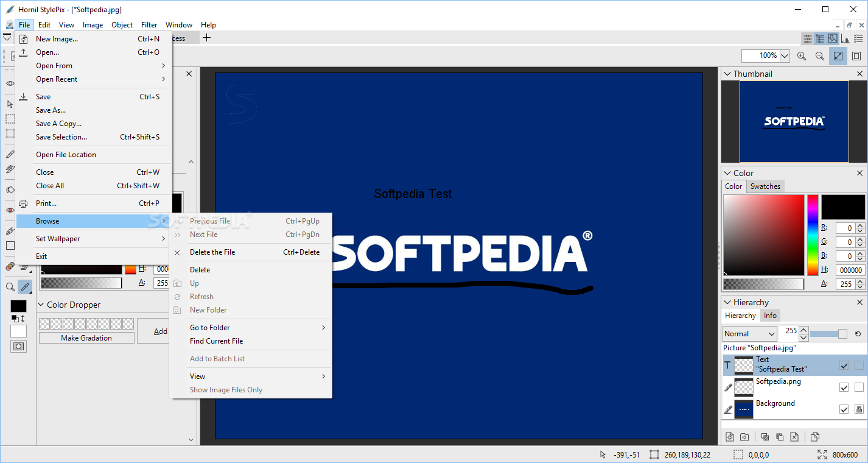This screenshot has width=868, height=463.
Task: Switch to the Info tab
Action: coord(770,316)
